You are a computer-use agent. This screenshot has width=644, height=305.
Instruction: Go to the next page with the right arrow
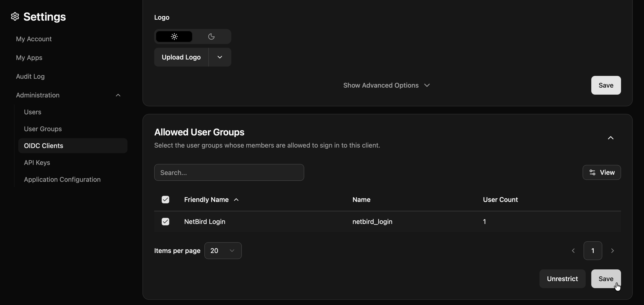(612, 251)
